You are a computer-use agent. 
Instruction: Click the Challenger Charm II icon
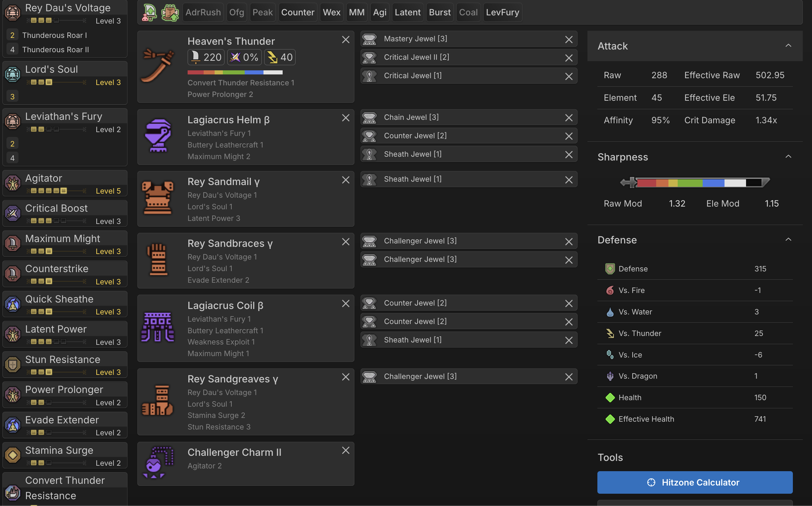158,463
